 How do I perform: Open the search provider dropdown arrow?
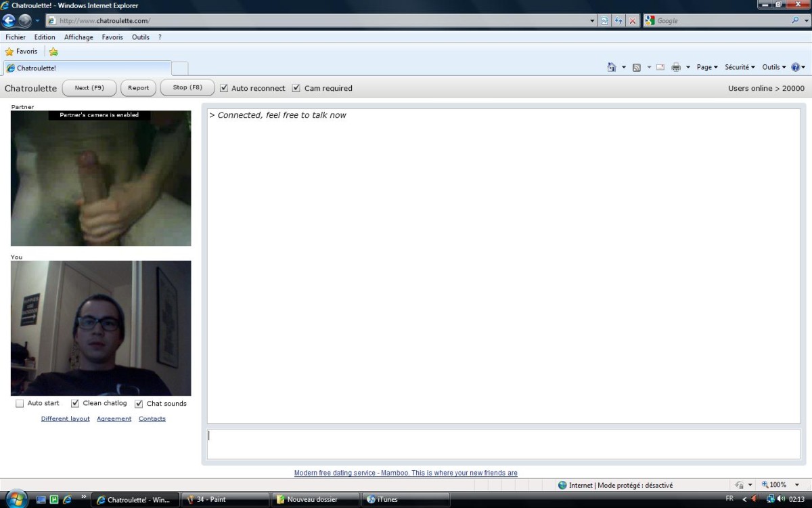pos(805,21)
